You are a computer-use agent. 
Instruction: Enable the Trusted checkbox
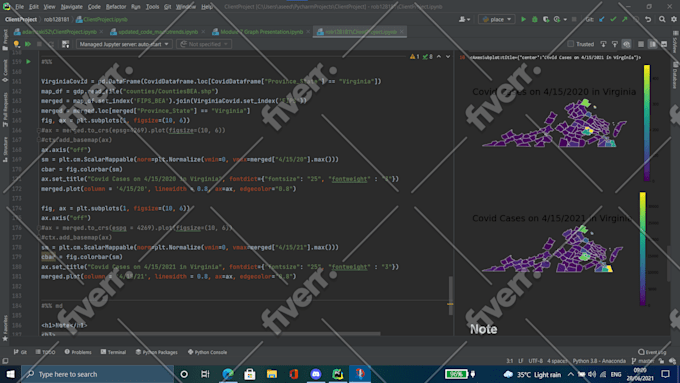click(x=571, y=44)
